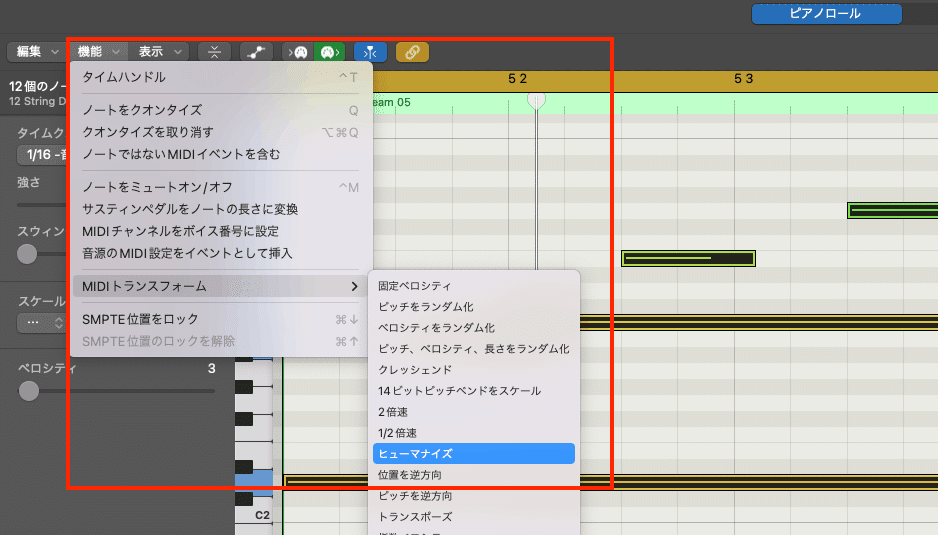Open the 表示 dropdown menu
938x535 pixels.
point(160,52)
